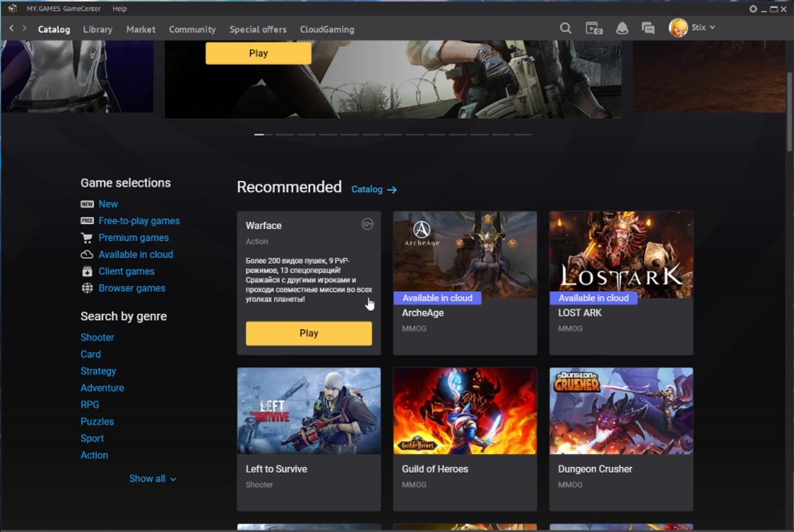The width and height of the screenshot is (794, 532).
Task: Open the Community tab
Action: click(192, 29)
